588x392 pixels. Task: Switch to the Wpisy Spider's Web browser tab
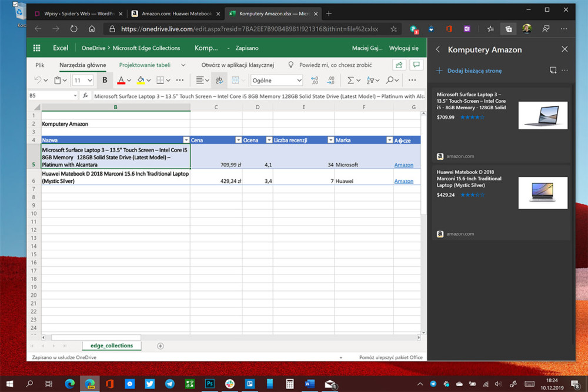[x=79, y=14]
